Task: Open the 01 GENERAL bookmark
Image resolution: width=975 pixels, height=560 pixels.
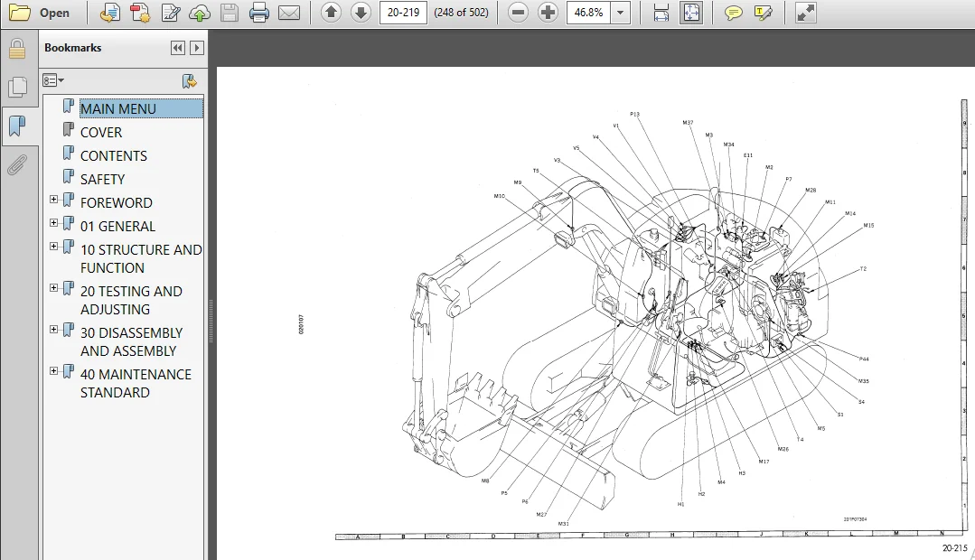Action: point(118,226)
